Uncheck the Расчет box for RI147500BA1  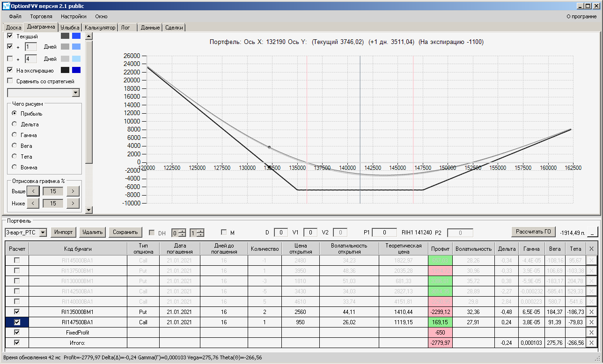(x=17, y=322)
